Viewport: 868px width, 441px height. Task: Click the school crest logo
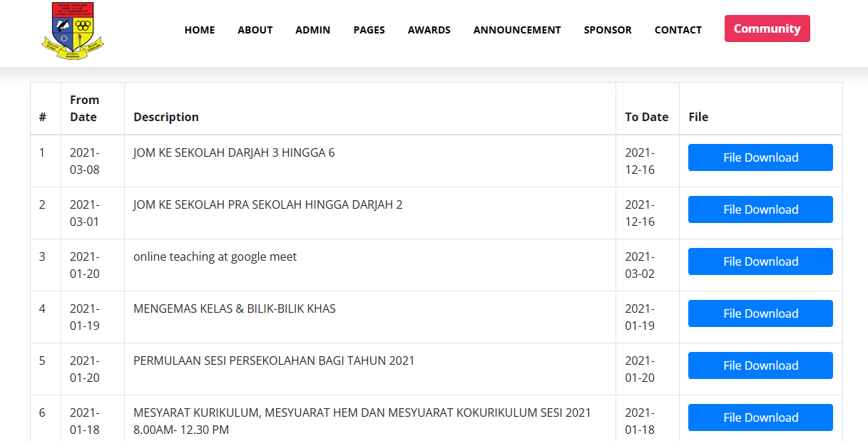(73, 30)
